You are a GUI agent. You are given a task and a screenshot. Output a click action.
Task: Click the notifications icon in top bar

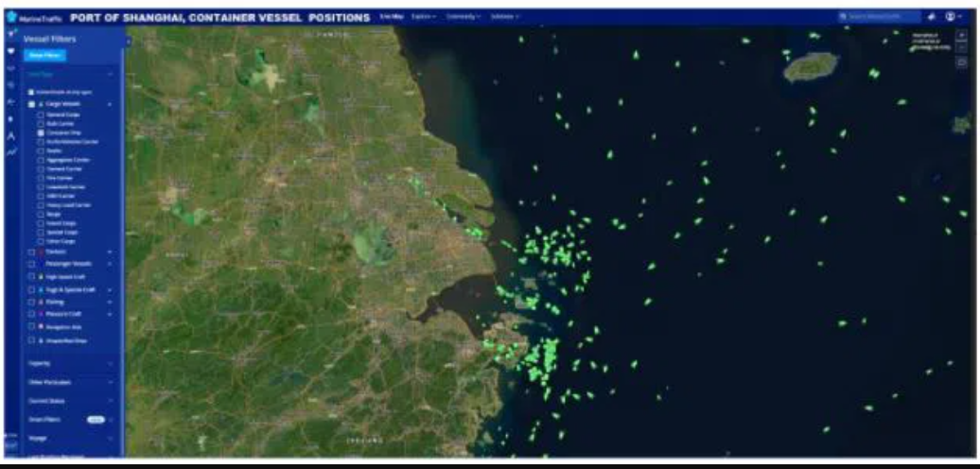click(931, 17)
